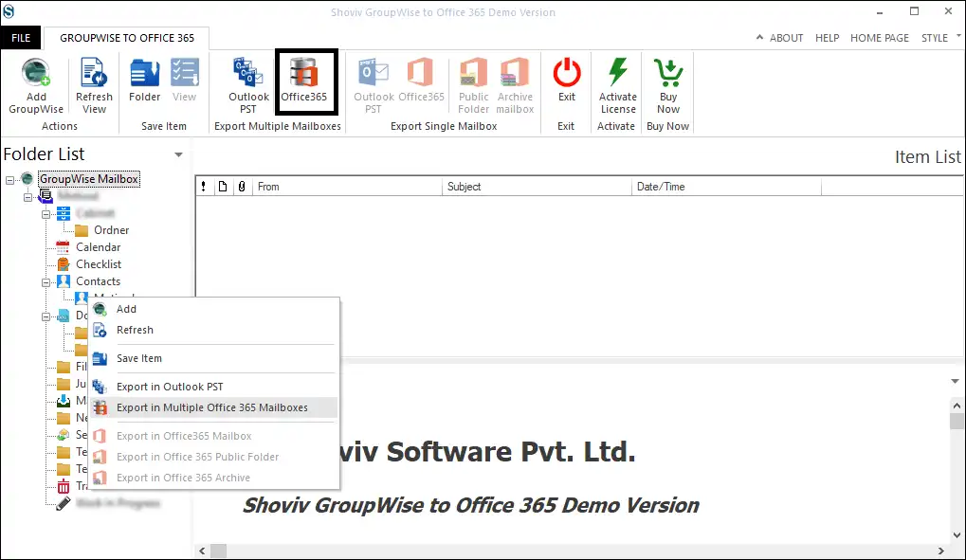The width and height of the screenshot is (966, 560).
Task: Select the GROUPWISE TO OFFICE 365 tab
Action: pos(127,38)
